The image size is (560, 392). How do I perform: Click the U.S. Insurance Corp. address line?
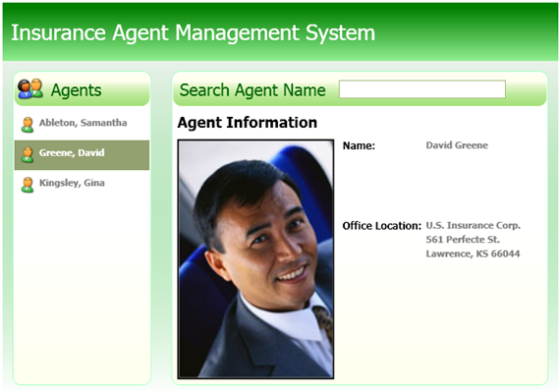(x=474, y=226)
